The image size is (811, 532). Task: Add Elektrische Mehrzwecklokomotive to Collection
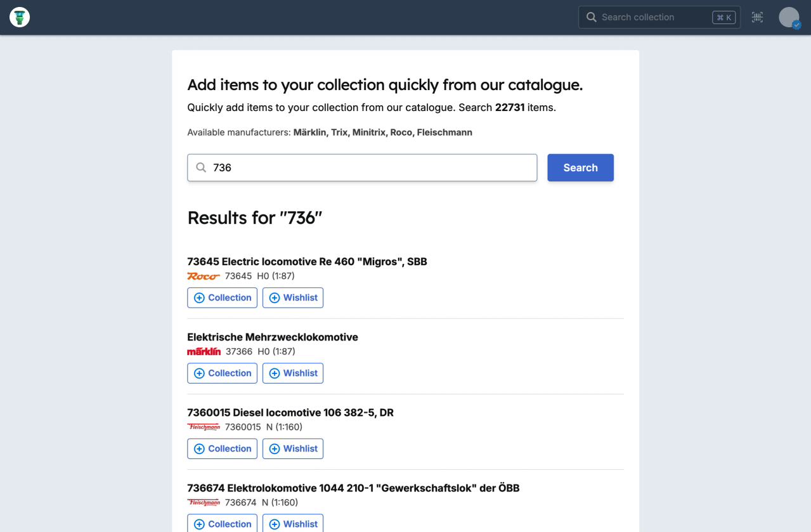222,373
